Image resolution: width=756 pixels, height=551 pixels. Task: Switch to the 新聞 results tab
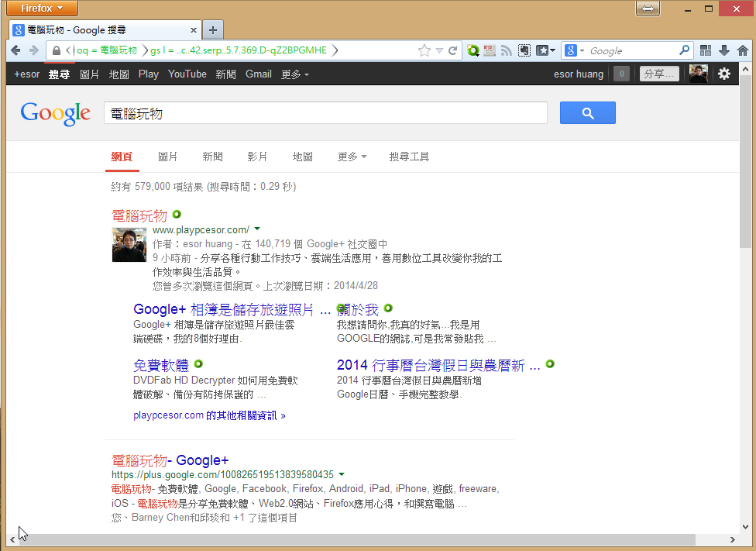[212, 157]
